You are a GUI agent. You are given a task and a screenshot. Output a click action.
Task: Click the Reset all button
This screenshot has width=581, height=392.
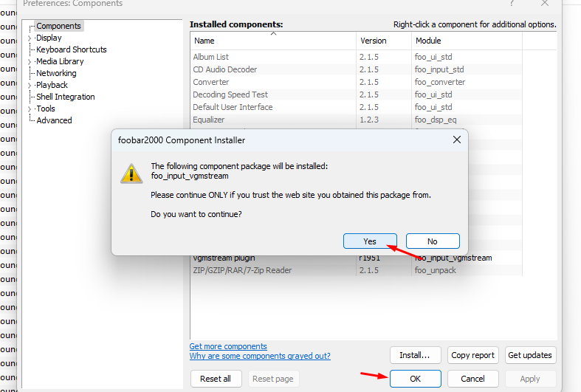[216, 379]
